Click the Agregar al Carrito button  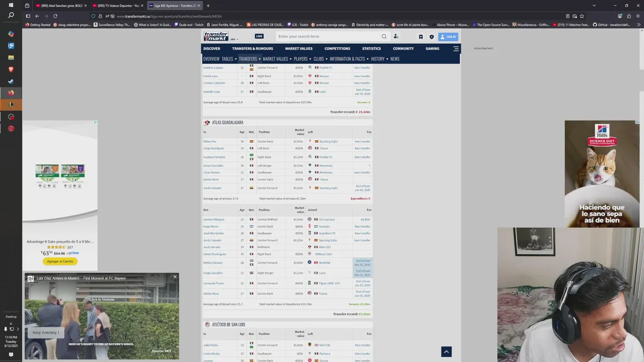coord(60,261)
